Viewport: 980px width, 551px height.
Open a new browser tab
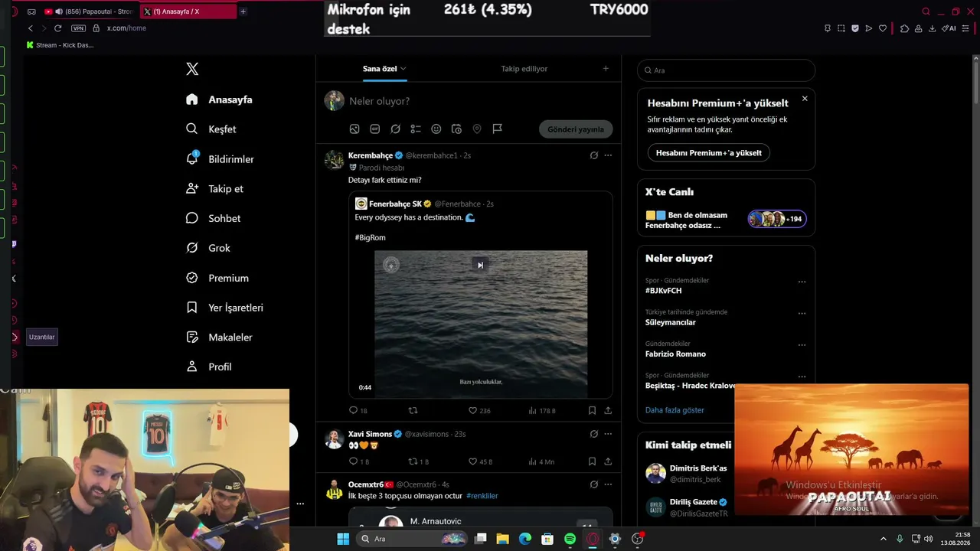click(x=243, y=11)
